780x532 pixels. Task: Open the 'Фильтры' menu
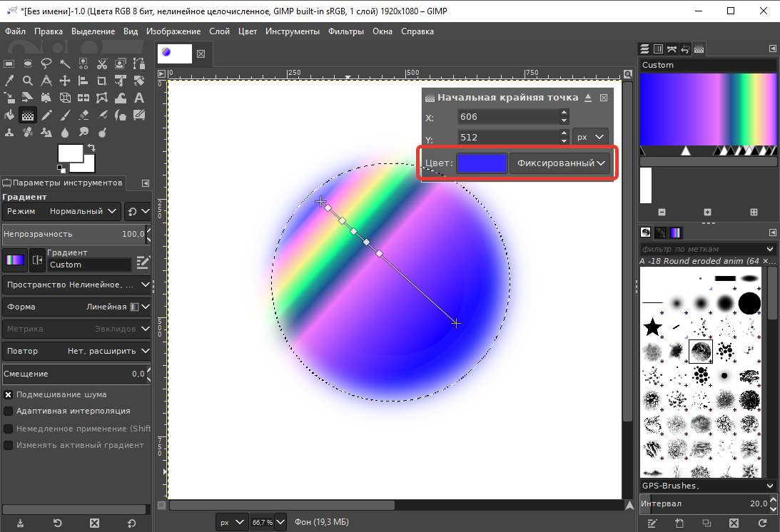(x=346, y=31)
